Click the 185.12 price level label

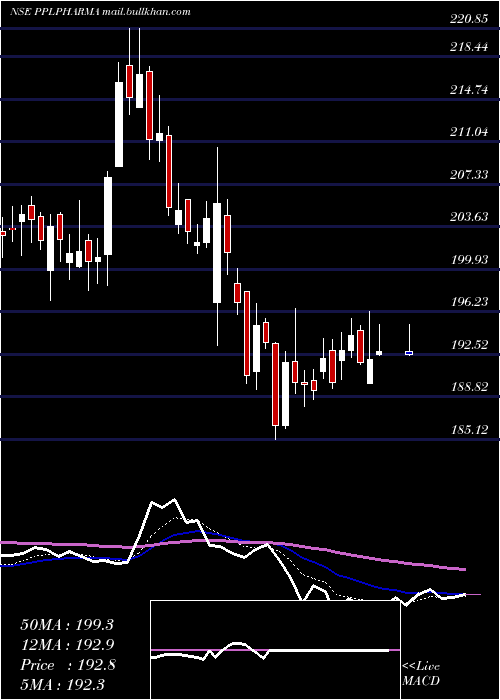click(x=469, y=430)
